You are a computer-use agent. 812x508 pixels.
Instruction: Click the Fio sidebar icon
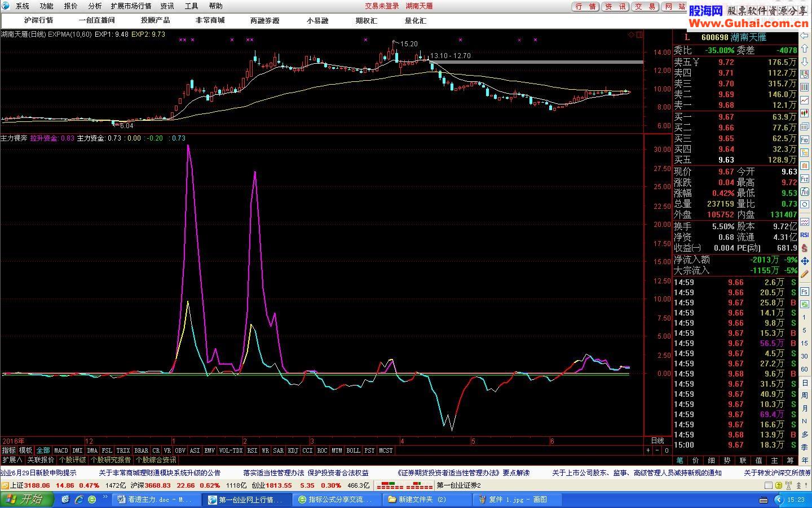(805, 139)
